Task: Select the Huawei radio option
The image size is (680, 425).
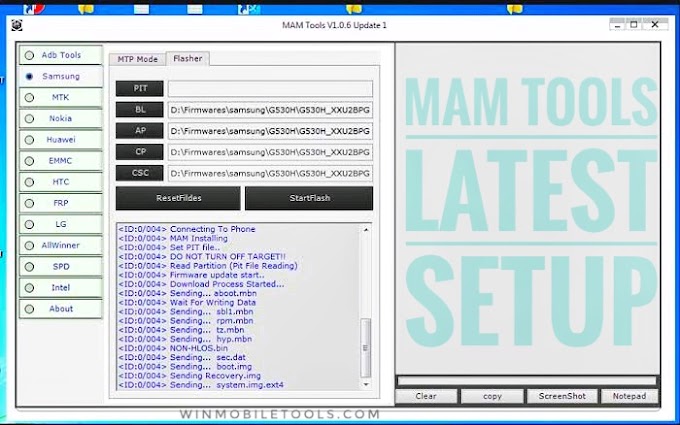Action: pos(60,140)
